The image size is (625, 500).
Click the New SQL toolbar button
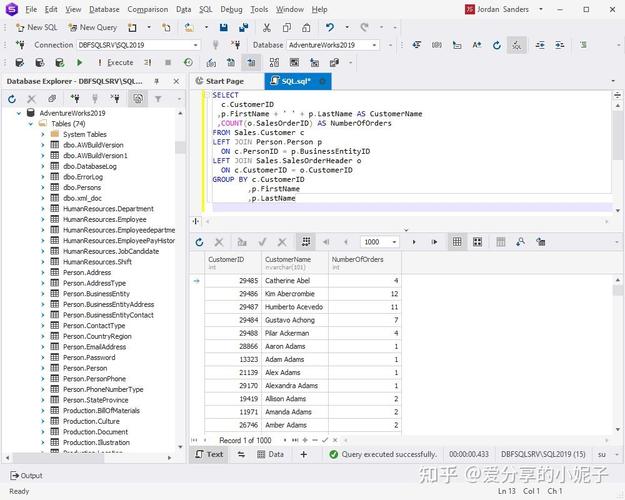click(36, 27)
